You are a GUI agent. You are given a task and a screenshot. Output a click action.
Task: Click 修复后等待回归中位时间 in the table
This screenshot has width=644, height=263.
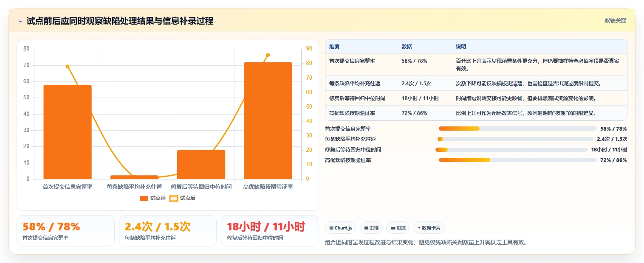(x=357, y=98)
